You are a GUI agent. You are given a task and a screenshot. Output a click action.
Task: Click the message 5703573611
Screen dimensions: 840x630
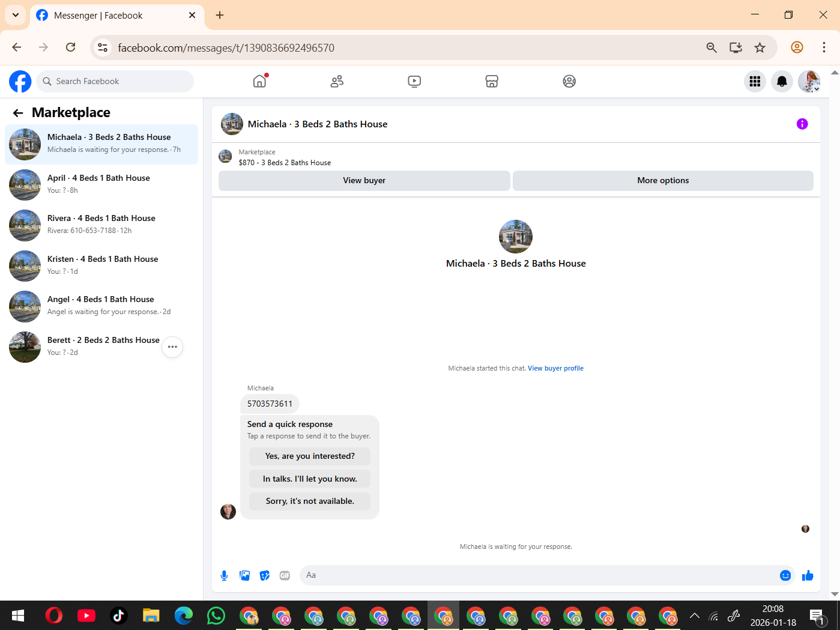pos(270,404)
